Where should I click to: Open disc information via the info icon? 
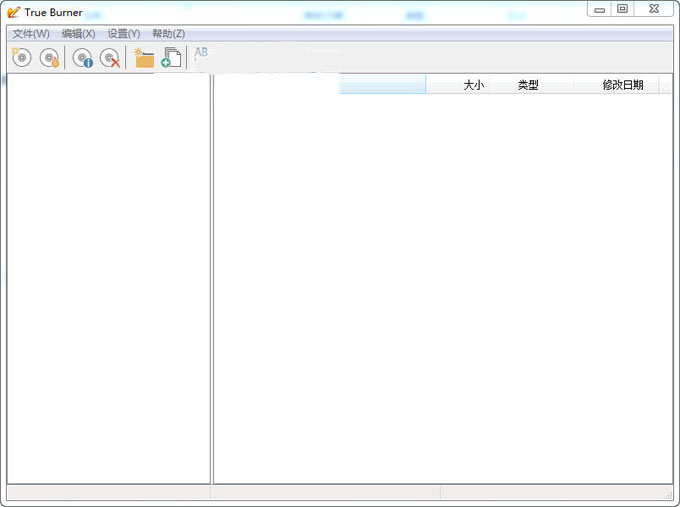pos(82,58)
